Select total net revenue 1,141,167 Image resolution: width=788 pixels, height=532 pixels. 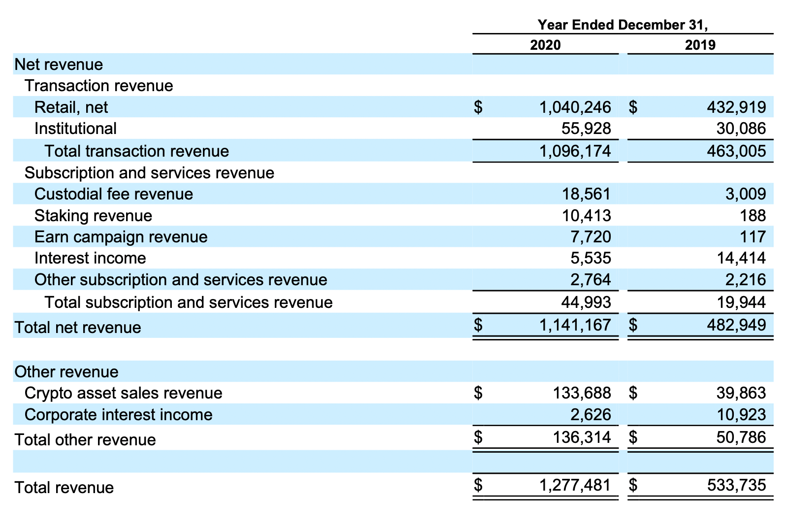point(575,325)
